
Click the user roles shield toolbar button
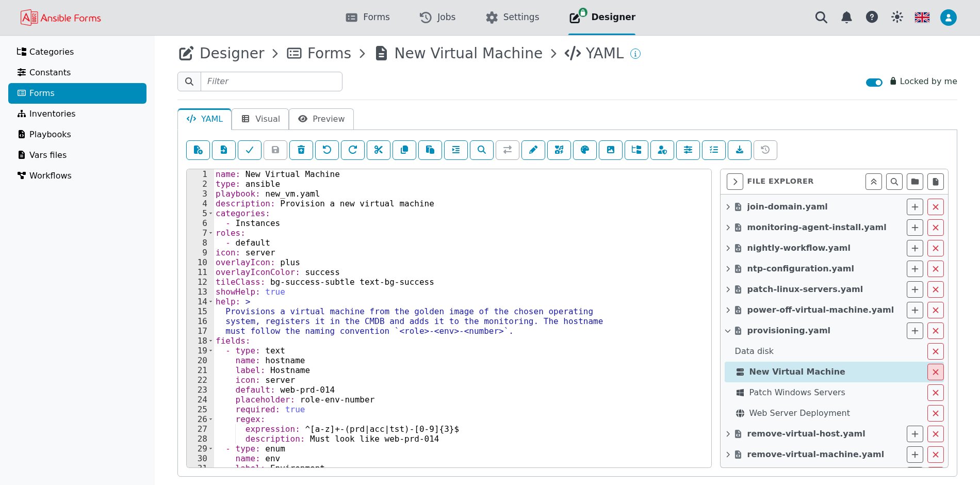tap(662, 150)
